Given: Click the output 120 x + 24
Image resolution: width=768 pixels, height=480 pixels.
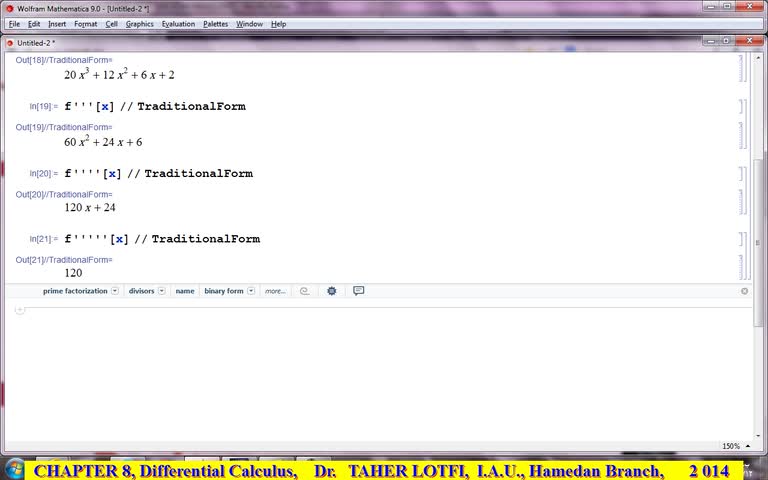Looking at the screenshot, I should pyautogui.click(x=90, y=208).
